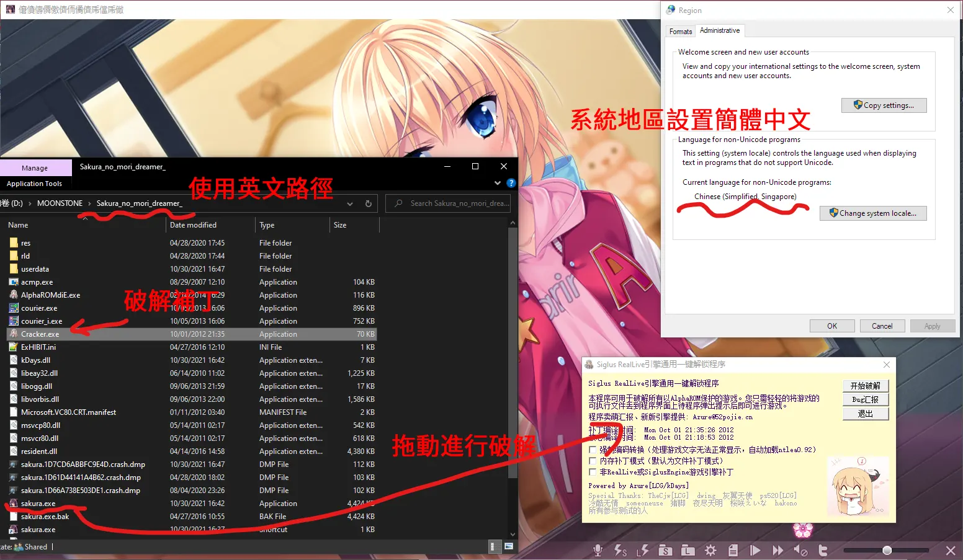Click the Change system locale button
This screenshot has width=963, height=560.
872,213
